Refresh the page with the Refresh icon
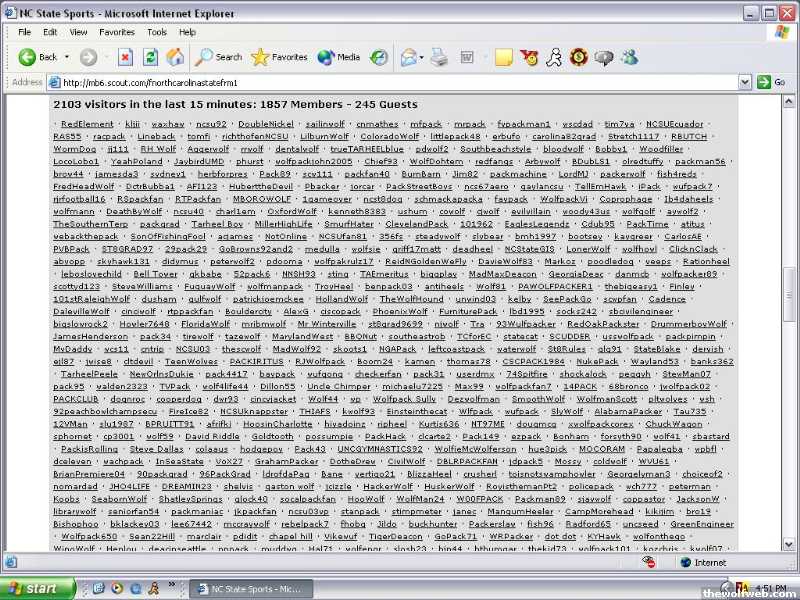 (151, 57)
